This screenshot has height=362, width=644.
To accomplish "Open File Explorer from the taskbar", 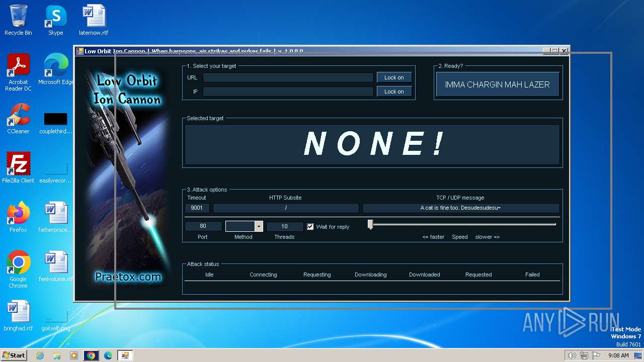I will [57, 355].
